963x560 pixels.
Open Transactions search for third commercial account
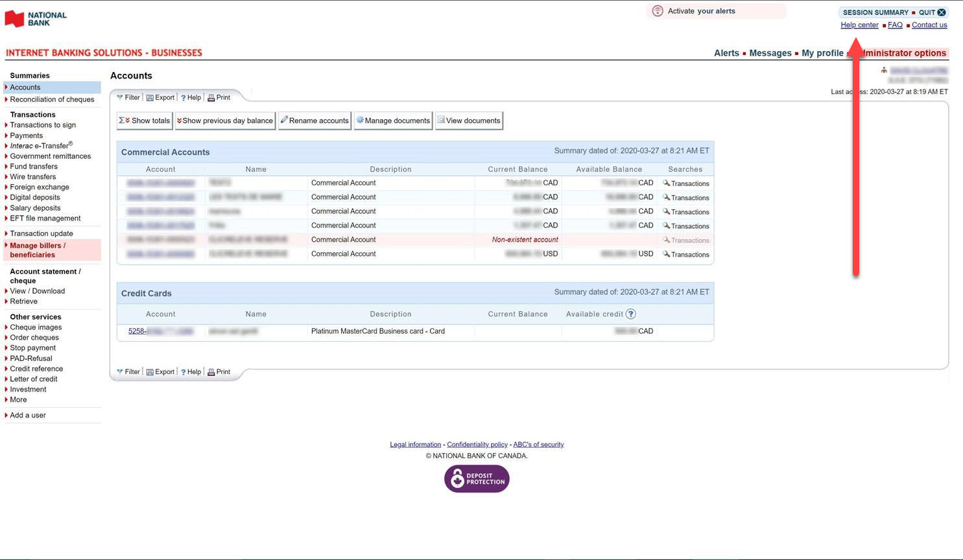pos(686,212)
